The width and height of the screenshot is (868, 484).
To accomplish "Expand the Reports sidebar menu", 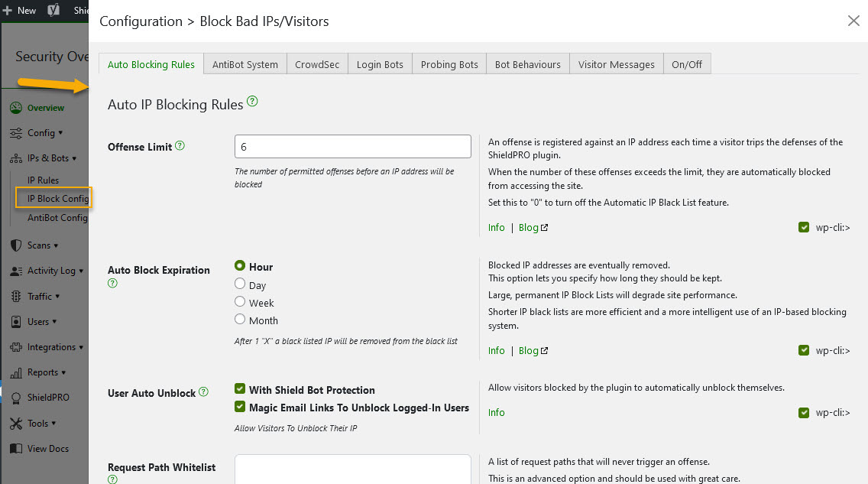I will 46,372.
